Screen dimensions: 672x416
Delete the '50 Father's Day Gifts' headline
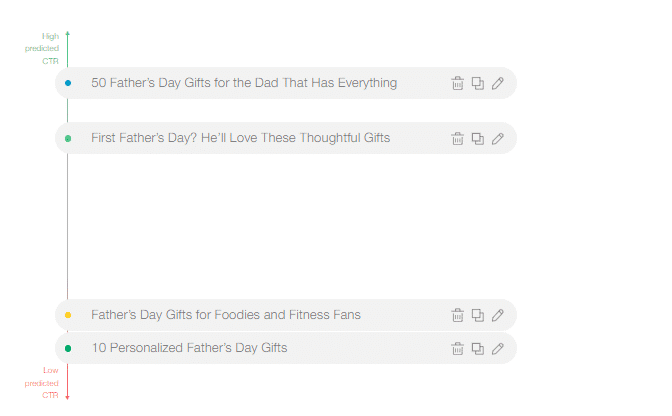point(457,83)
